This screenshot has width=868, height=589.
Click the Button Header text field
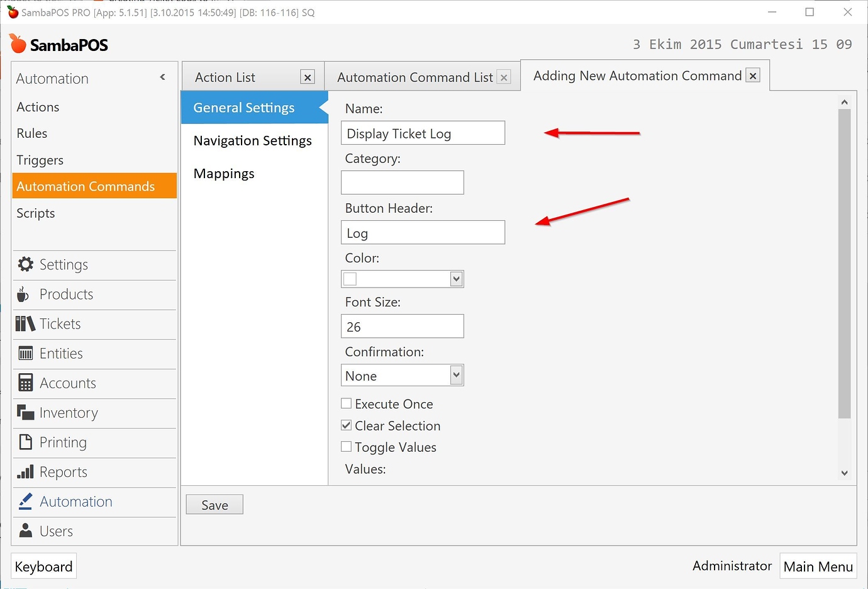click(x=423, y=232)
